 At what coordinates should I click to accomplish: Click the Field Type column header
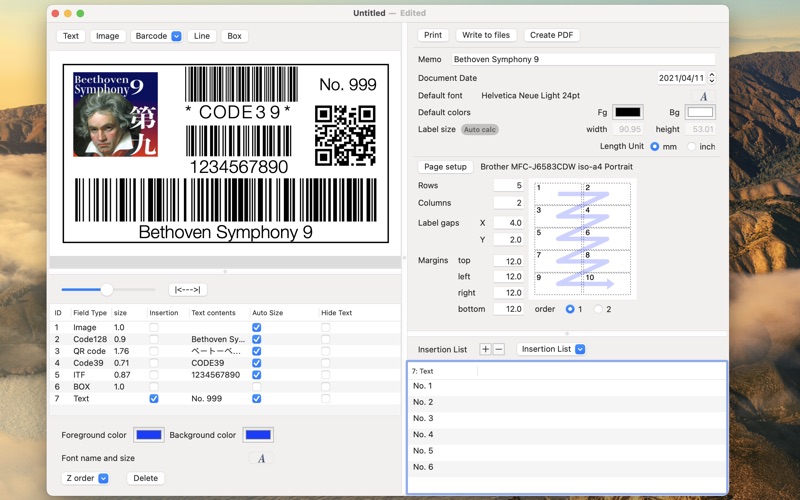click(x=90, y=313)
